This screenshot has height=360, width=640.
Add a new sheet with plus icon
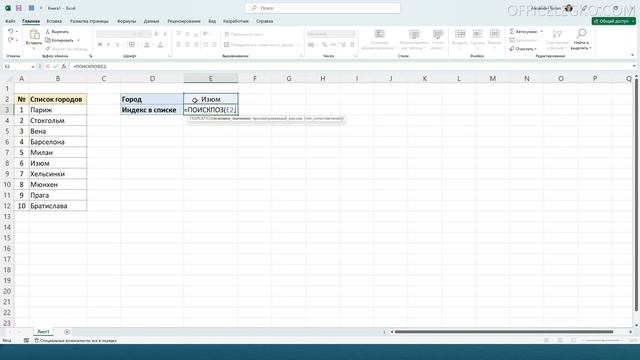point(67,332)
